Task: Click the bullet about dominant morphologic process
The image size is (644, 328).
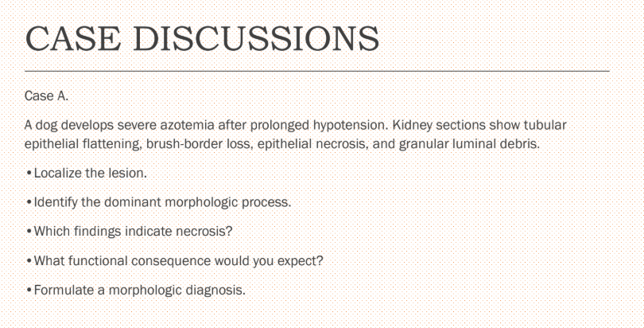Action: pyautogui.click(x=158, y=203)
